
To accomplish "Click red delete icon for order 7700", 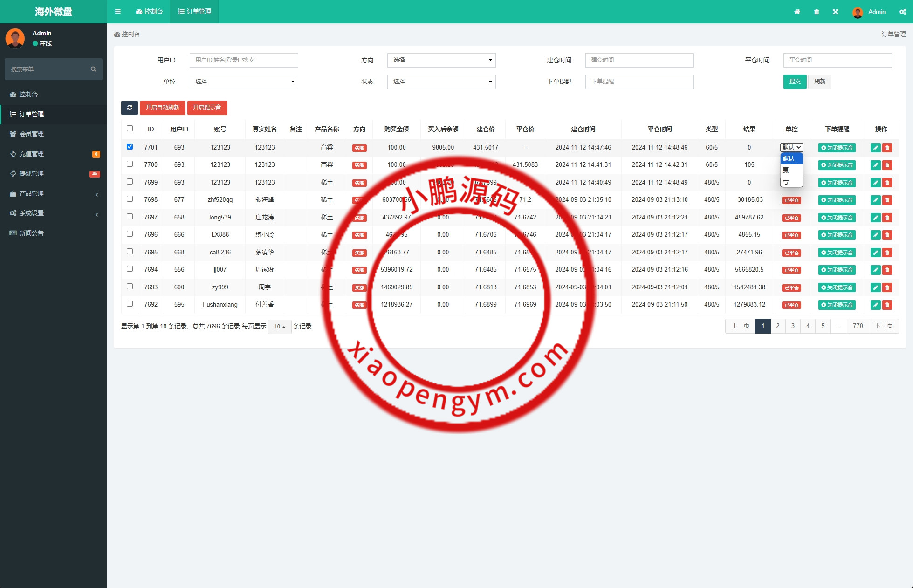I will click(x=887, y=165).
